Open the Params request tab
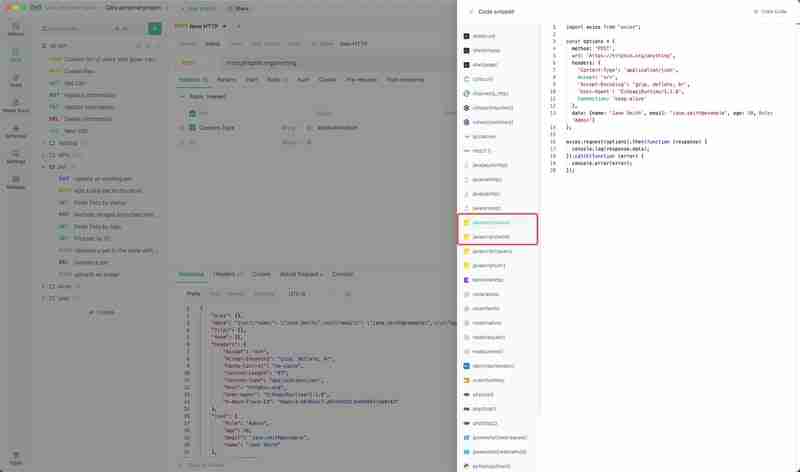 (x=226, y=80)
